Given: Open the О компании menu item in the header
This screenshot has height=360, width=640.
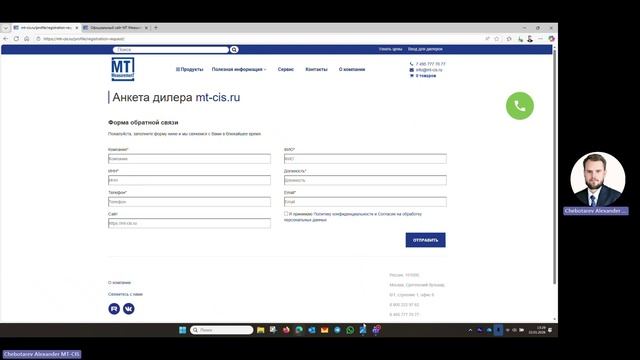Looking at the screenshot, I should 352,69.
